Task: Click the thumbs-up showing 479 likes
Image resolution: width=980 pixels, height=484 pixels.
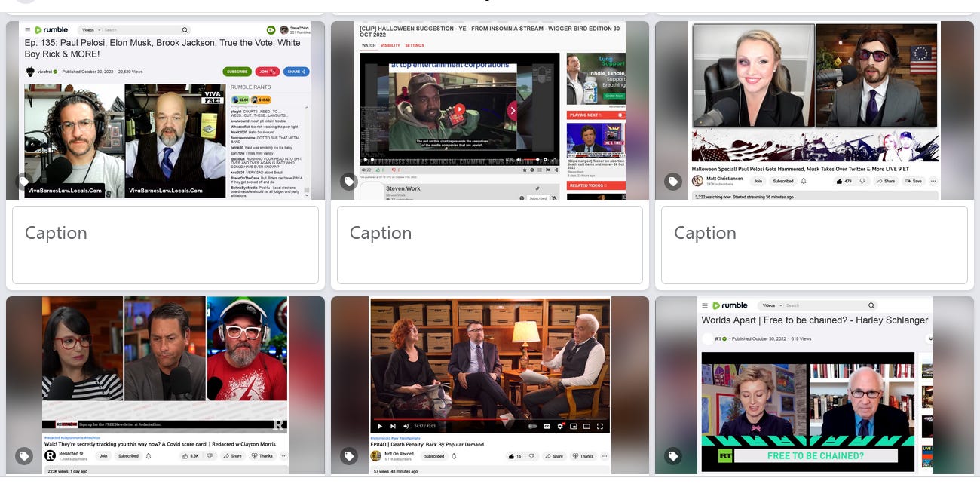Action: 844,181
